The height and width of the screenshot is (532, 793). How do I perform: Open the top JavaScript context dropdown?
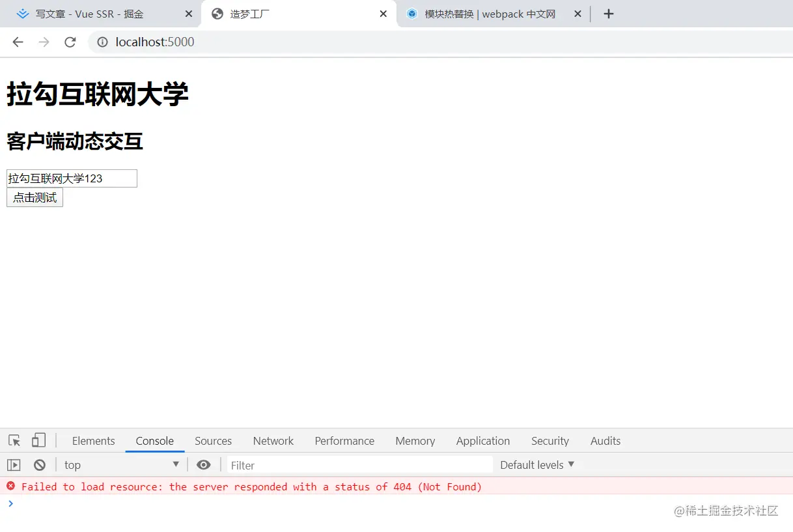(121, 465)
